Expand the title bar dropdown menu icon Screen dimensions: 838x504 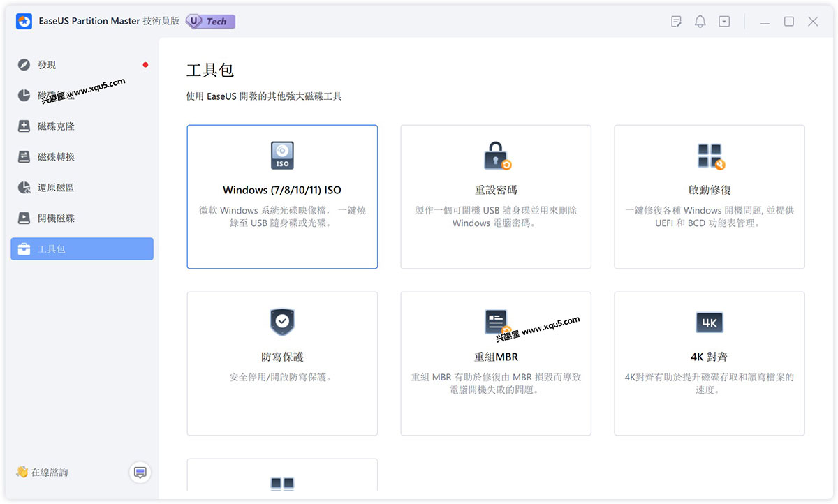[724, 22]
